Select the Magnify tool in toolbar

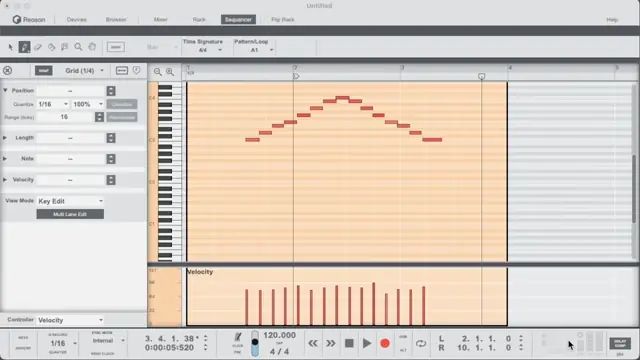point(78,47)
